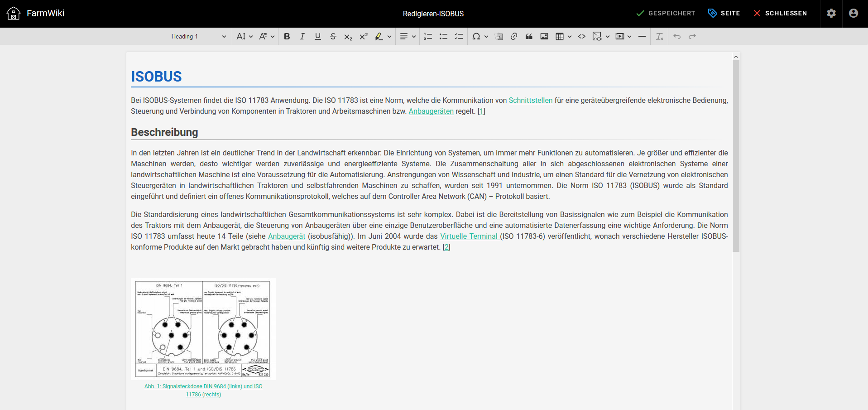
Task: Open the Heading 1 style dropdown
Action: [198, 37]
